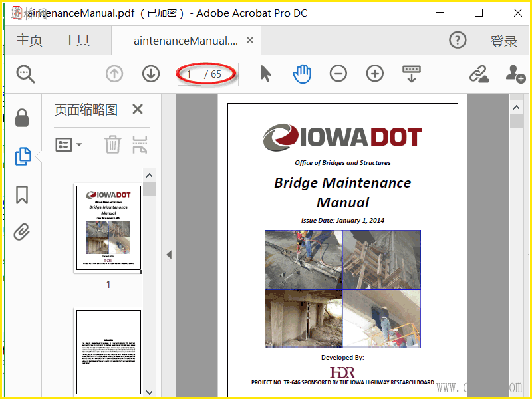The width and height of the screenshot is (532, 399).
Task: Click the 登录 sign-in link
Action: 504,41
